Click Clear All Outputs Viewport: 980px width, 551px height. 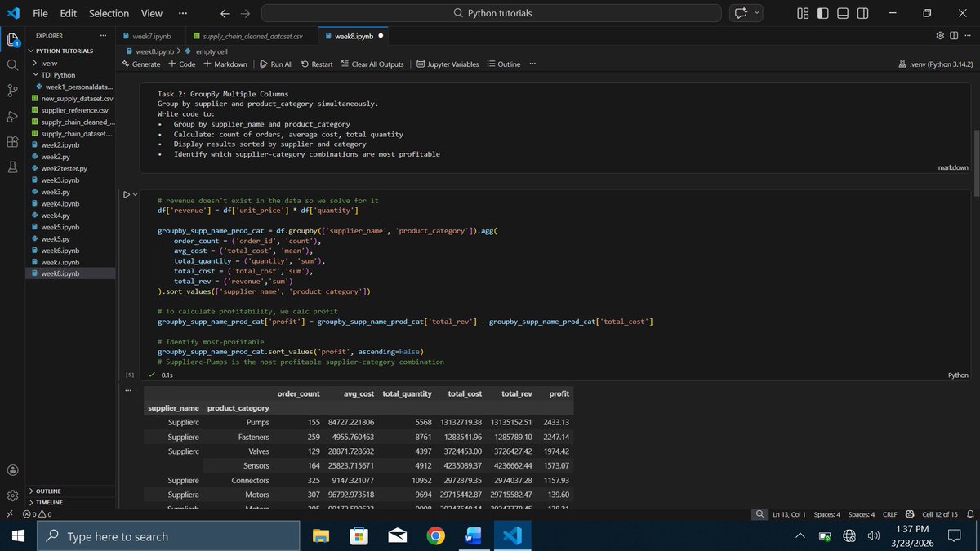click(372, 64)
